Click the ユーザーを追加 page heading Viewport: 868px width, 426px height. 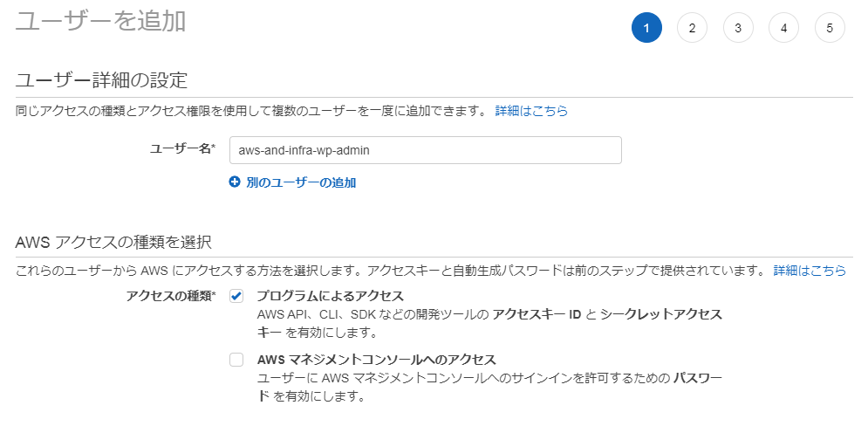coord(101,22)
